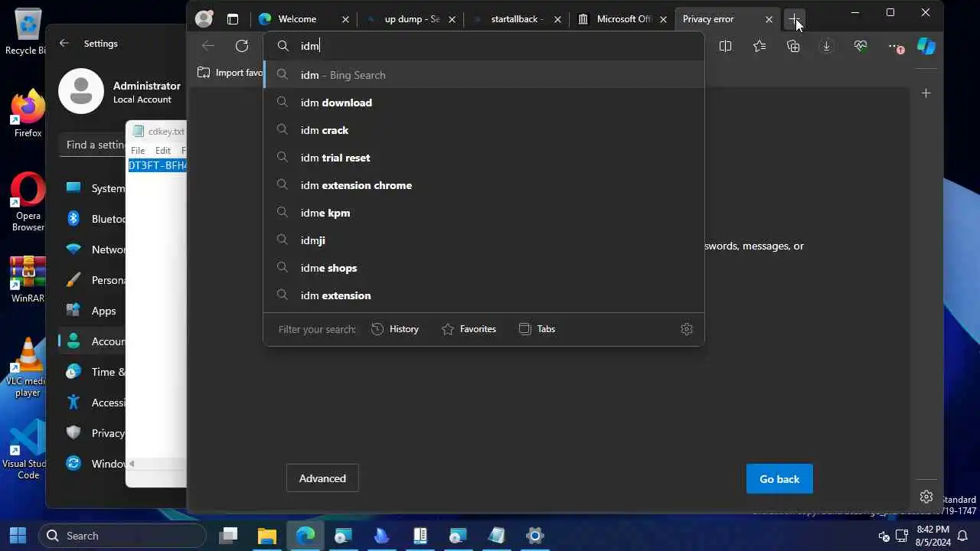The height and width of the screenshot is (551, 980).
Task: Open the Favorites star icon in toolbar
Action: pos(759,47)
